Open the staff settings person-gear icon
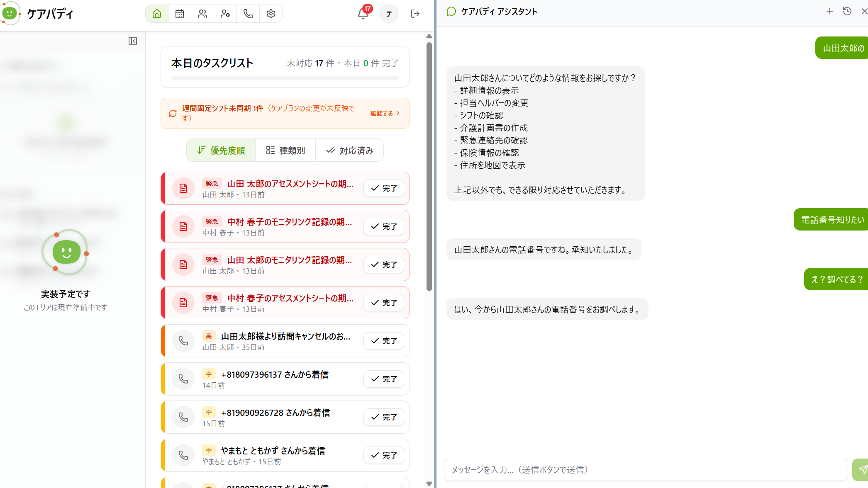The image size is (868, 488). pos(225,14)
